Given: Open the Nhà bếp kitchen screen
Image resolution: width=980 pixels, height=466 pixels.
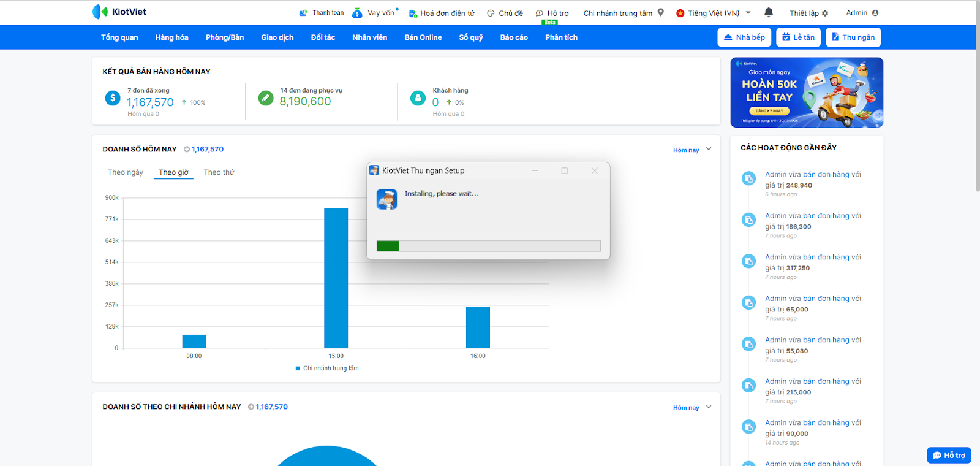Looking at the screenshot, I should [x=744, y=37].
